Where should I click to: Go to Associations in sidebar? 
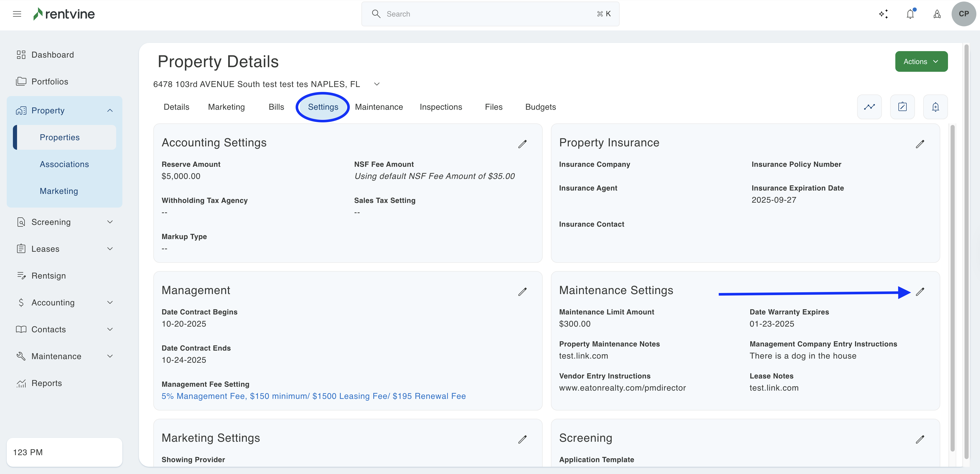[64, 164]
